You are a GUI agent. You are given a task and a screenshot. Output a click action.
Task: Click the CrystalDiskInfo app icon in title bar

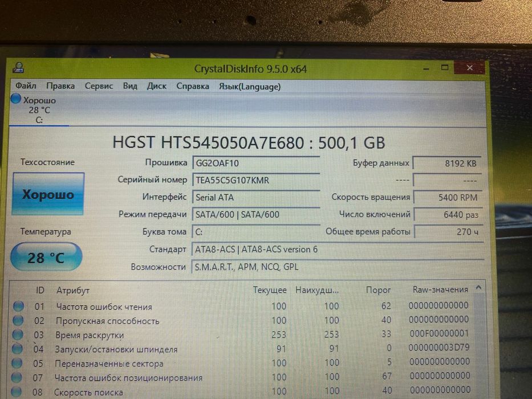(x=18, y=67)
